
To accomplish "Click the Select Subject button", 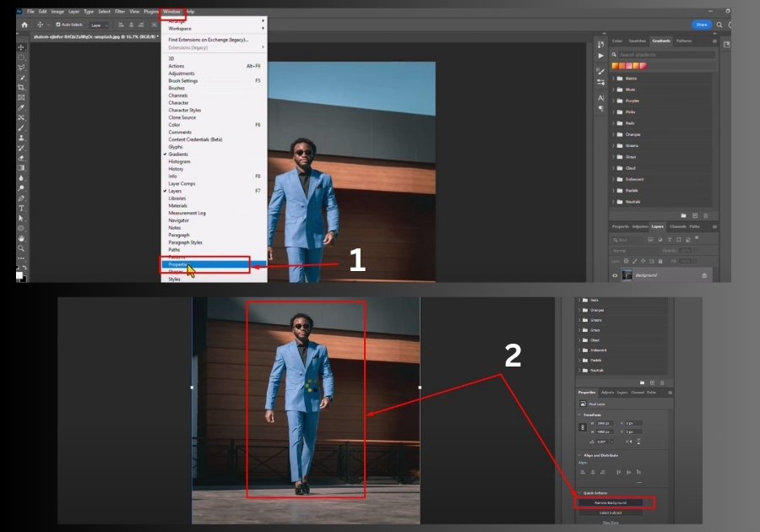I will [611, 513].
